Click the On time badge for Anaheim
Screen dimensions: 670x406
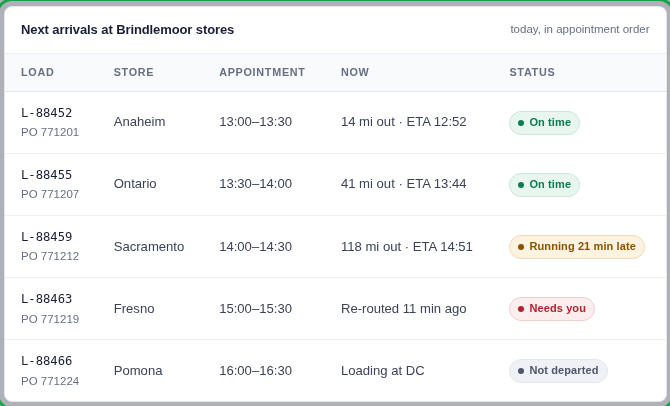point(544,123)
